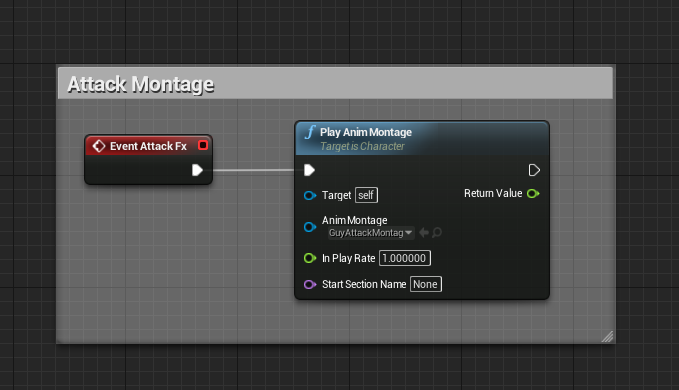Click the In Play Rate value field 1.000000

click(405, 258)
